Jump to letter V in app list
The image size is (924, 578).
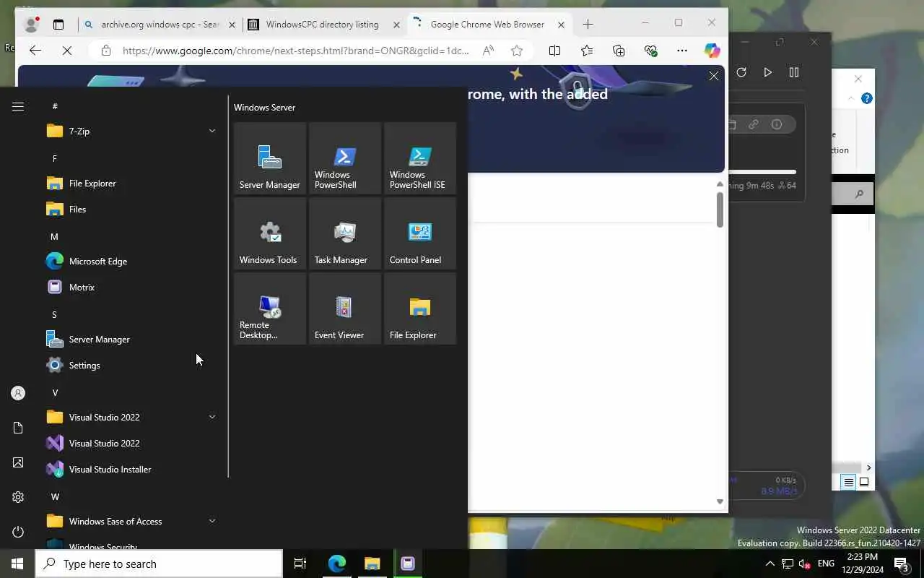[55, 392]
